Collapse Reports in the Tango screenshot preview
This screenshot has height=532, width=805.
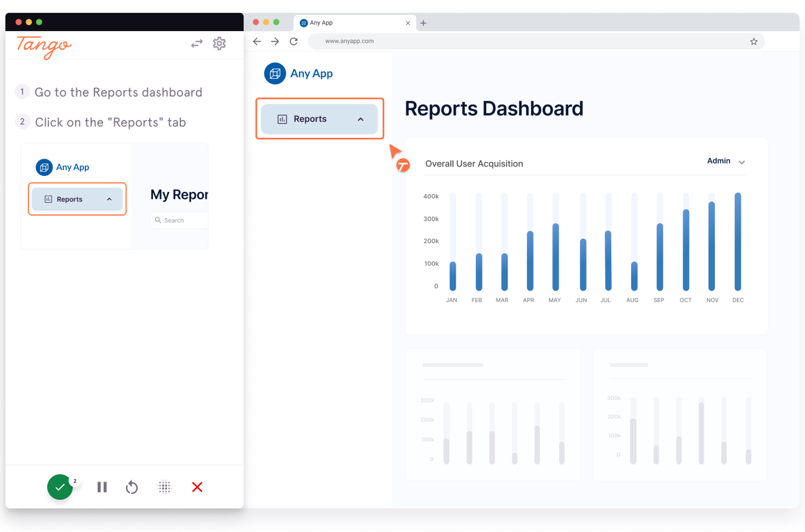[109, 199]
